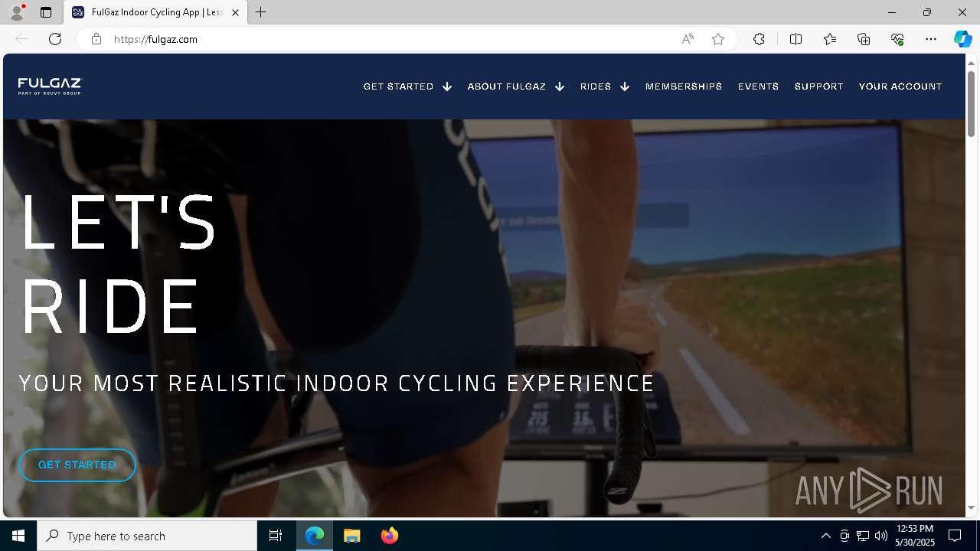Screen dimensions: 980x551
Task: Toggle split screen view
Action: pos(795,39)
